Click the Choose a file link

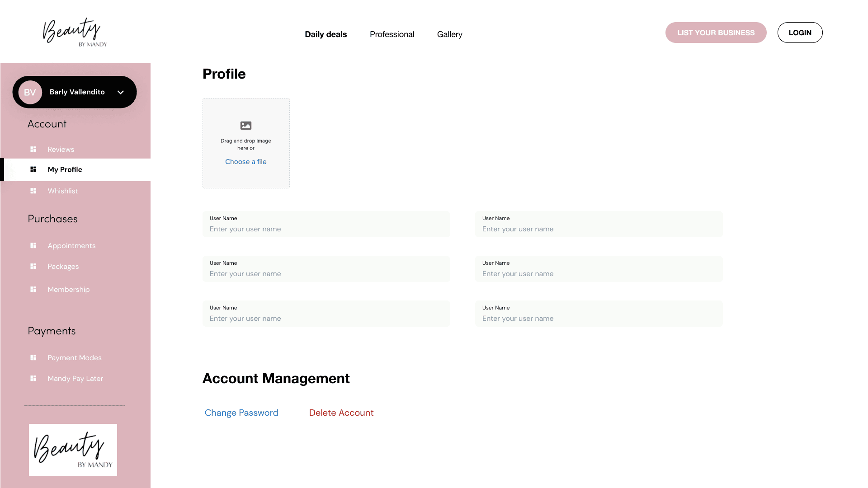click(246, 162)
